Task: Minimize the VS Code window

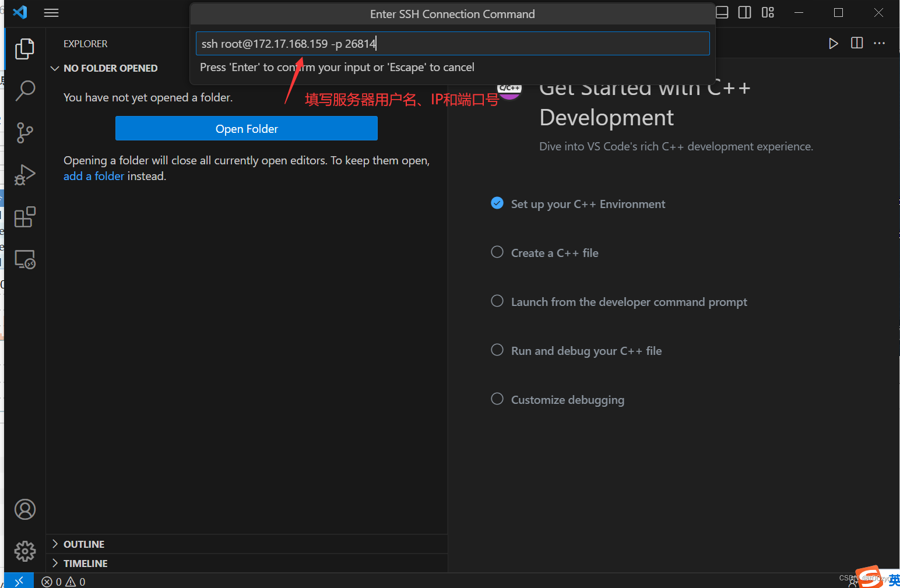Action: coord(799,13)
